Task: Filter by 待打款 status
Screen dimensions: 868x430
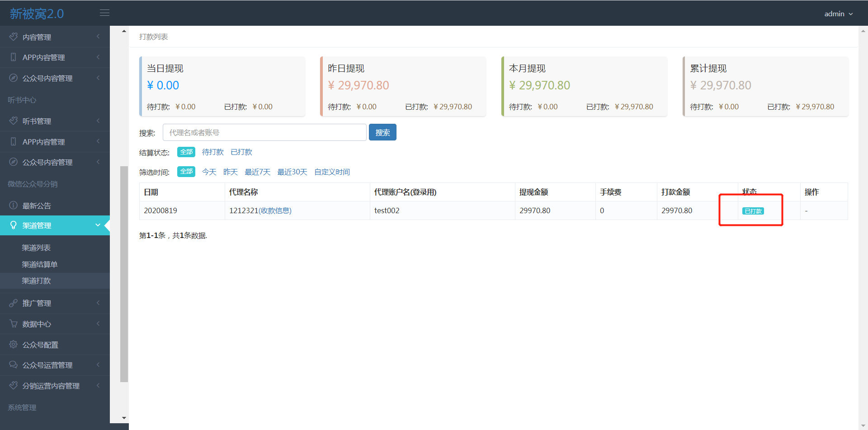Action: 213,152
